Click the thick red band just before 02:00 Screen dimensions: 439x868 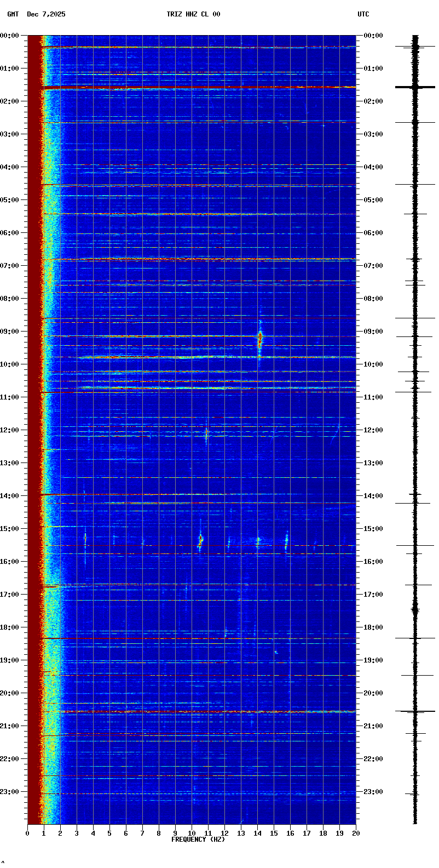(197, 87)
